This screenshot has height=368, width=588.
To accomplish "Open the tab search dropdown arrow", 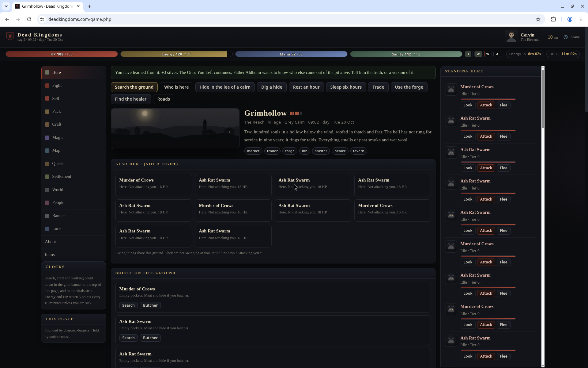I will [6, 6].
